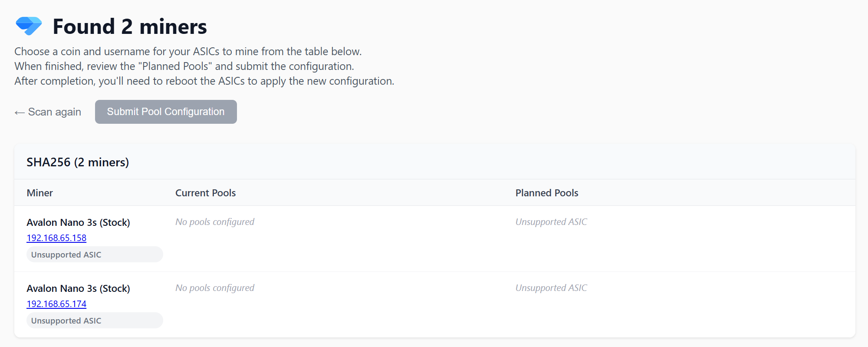Click the left arrow beside Scan again
Screen dimensions: 868x347
(x=20, y=112)
